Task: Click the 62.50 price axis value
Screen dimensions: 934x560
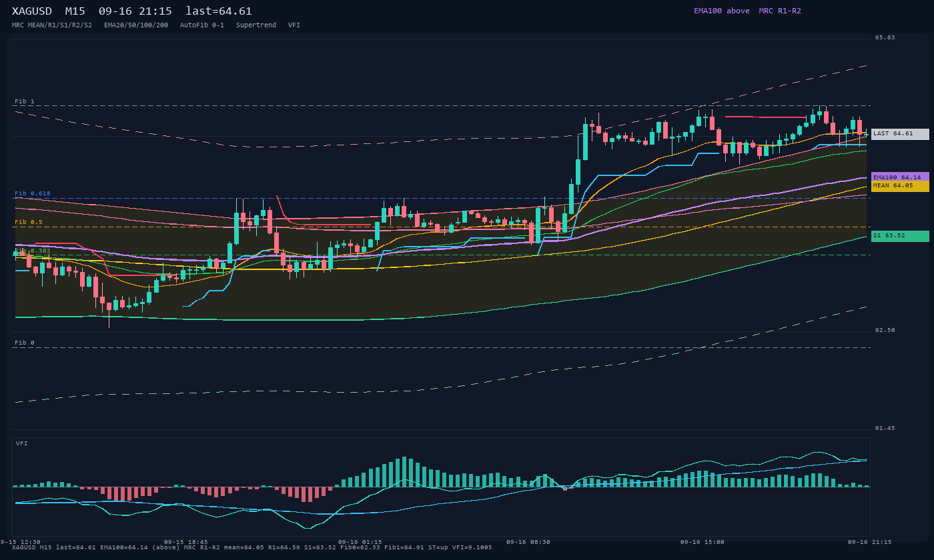Action: (x=885, y=330)
